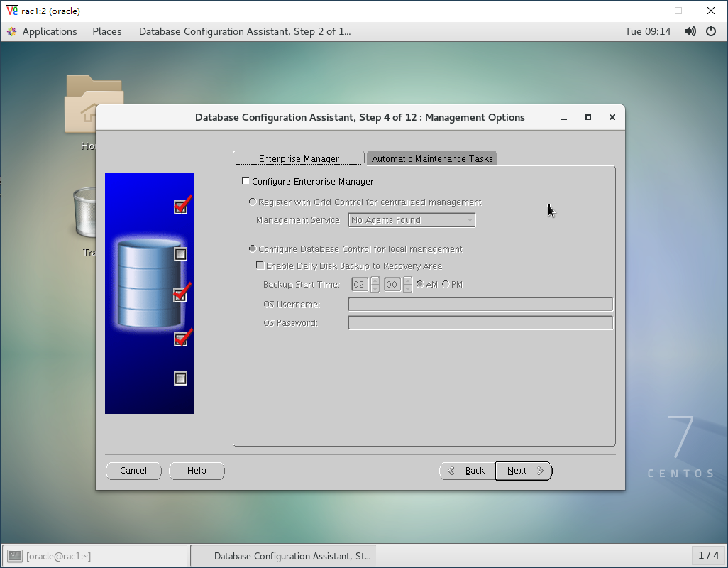Increase the backup minute with up arrow
This screenshot has width=728, height=568.
click(408, 280)
